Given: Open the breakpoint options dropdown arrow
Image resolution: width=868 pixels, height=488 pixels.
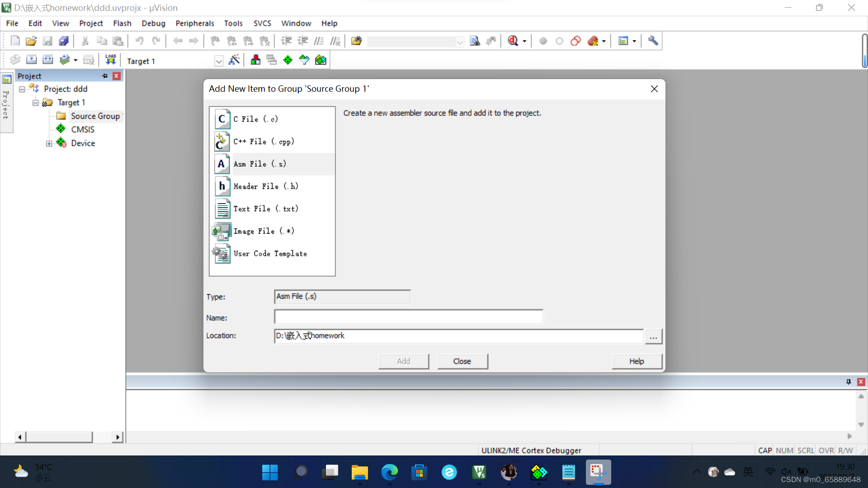Looking at the screenshot, I should 604,41.
